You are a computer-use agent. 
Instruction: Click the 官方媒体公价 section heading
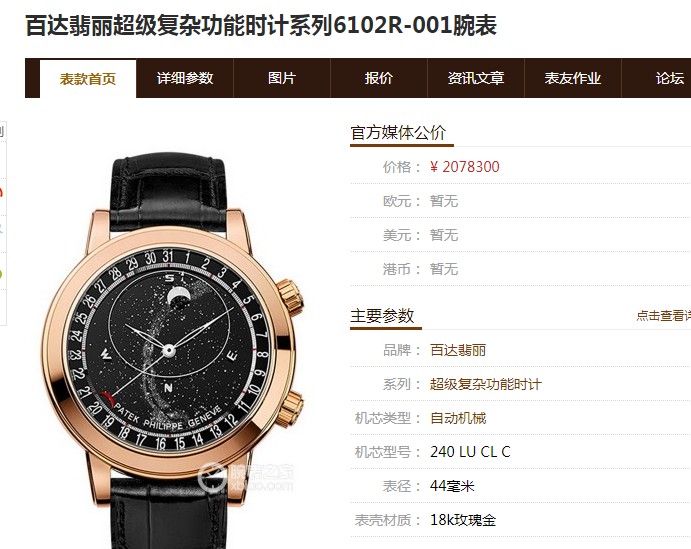coord(398,133)
